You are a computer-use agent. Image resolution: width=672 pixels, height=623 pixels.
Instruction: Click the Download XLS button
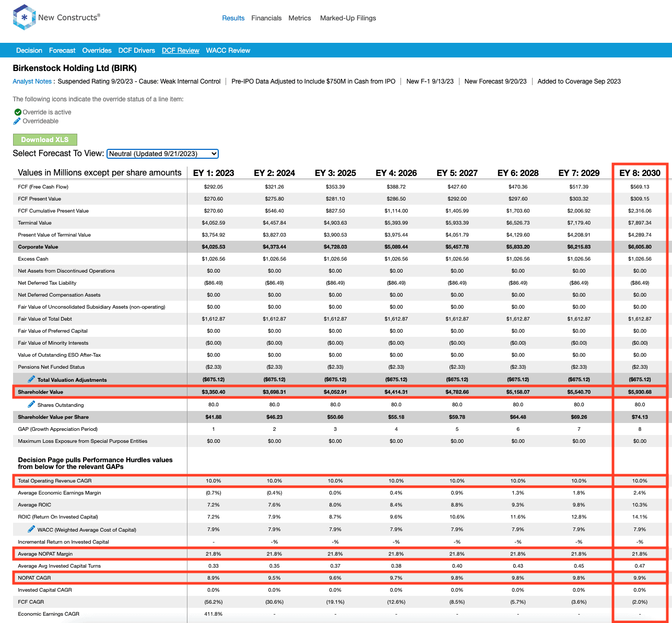click(x=45, y=139)
